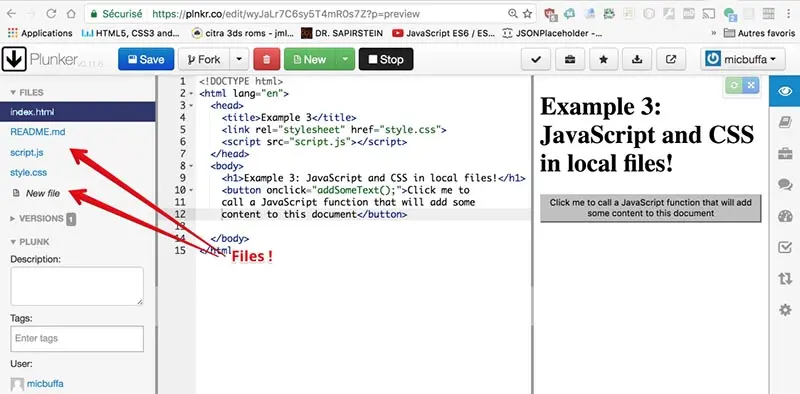Fold the head tag on line 3
The width and height of the screenshot is (800, 394).
pyautogui.click(x=191, y=106)
